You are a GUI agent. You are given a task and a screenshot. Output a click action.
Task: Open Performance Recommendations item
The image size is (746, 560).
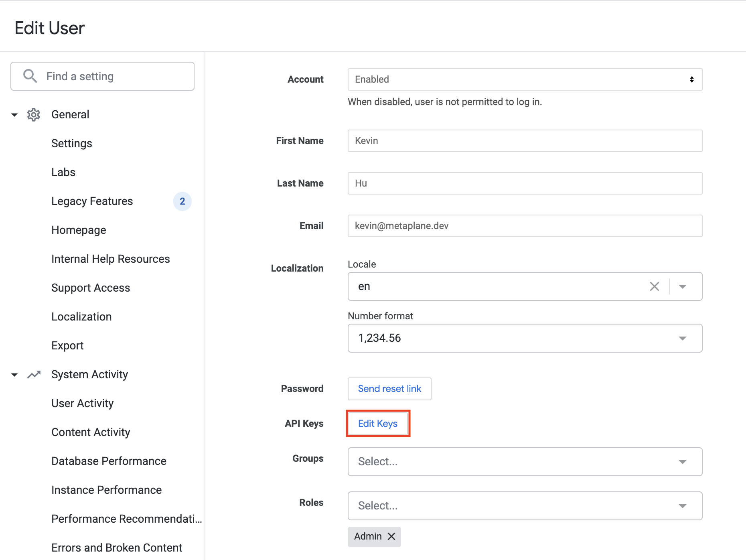click(127, 519)
